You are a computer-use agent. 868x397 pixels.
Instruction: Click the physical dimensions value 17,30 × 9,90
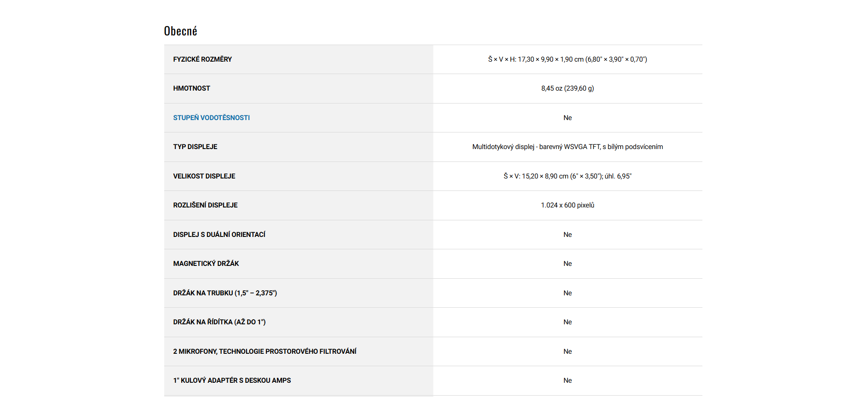click(x=567, y=59)
